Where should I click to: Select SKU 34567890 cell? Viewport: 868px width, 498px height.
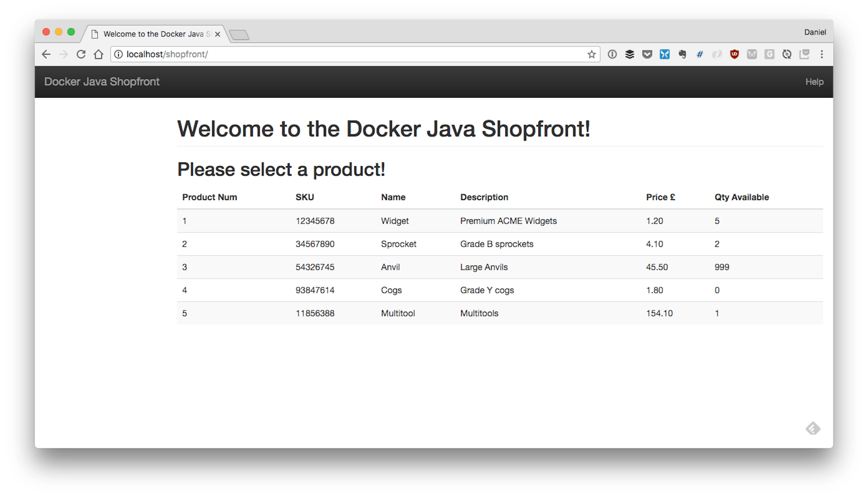[315, 244]
